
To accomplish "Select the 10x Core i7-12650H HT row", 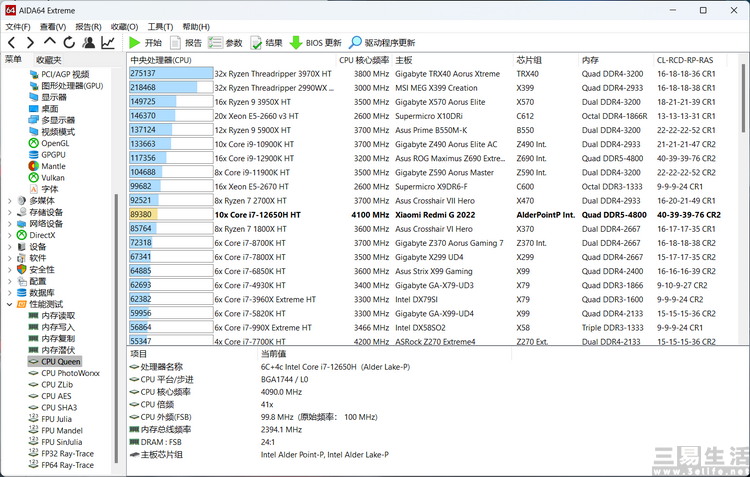I will [x=426, y=215].
